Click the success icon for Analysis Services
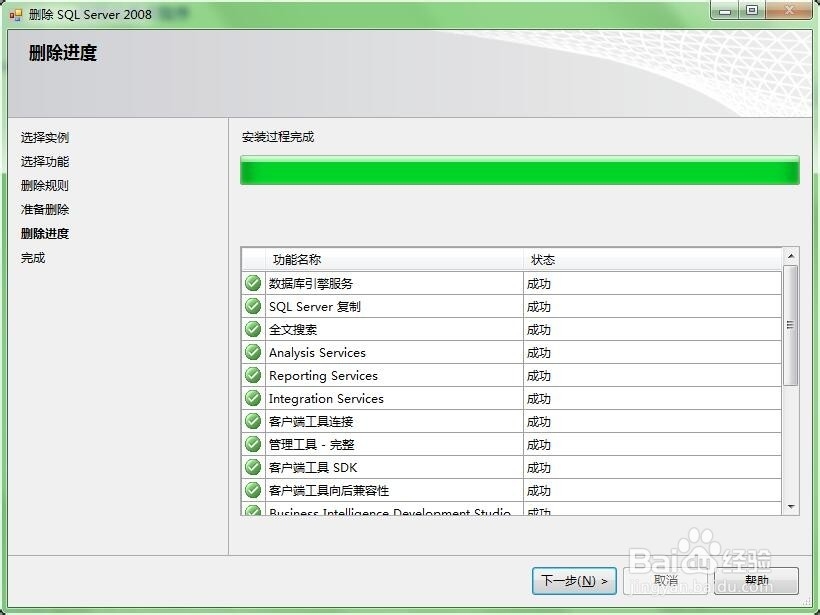820x615 pixels. point(252,352)
